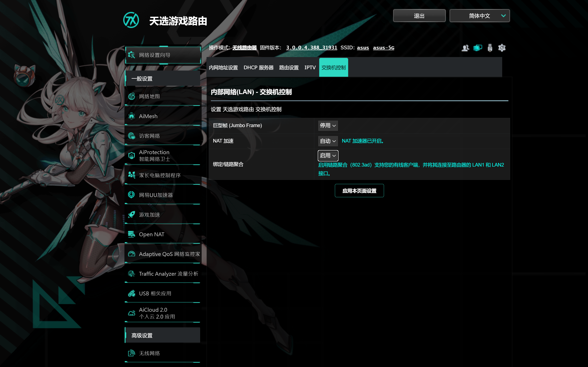This screenshot has width=588, height=367.
Task: Click the wireless (无线网络) sidebar icon
Action: [132, 353]
